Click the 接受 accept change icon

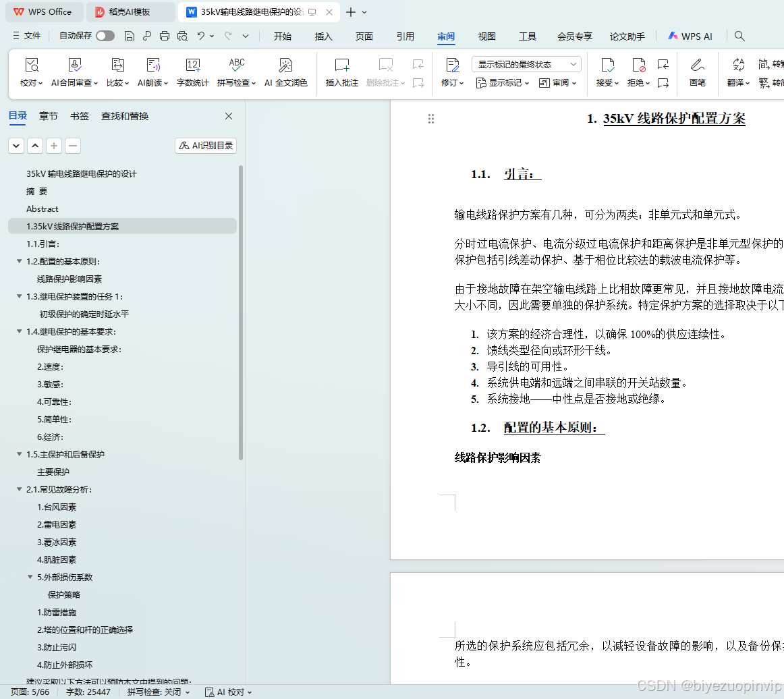(x=607, y=65)
